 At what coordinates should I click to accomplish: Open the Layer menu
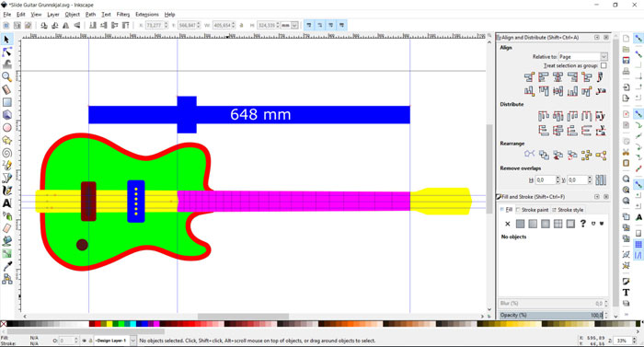tap(53, 15)
